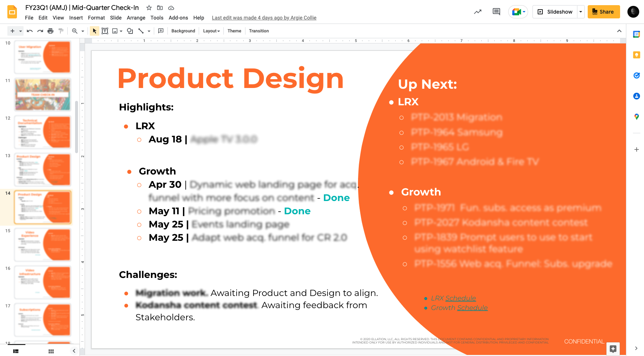
Task: Open Google Tasks side panel
Action: click(x=636, y=75)
